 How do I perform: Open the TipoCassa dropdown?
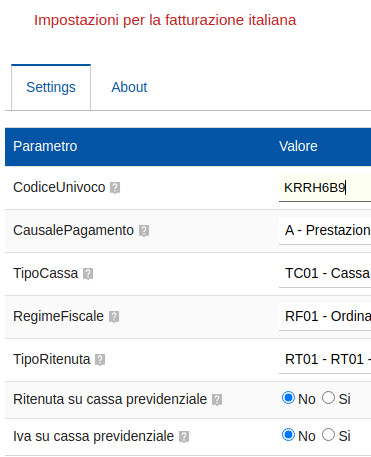325,273
